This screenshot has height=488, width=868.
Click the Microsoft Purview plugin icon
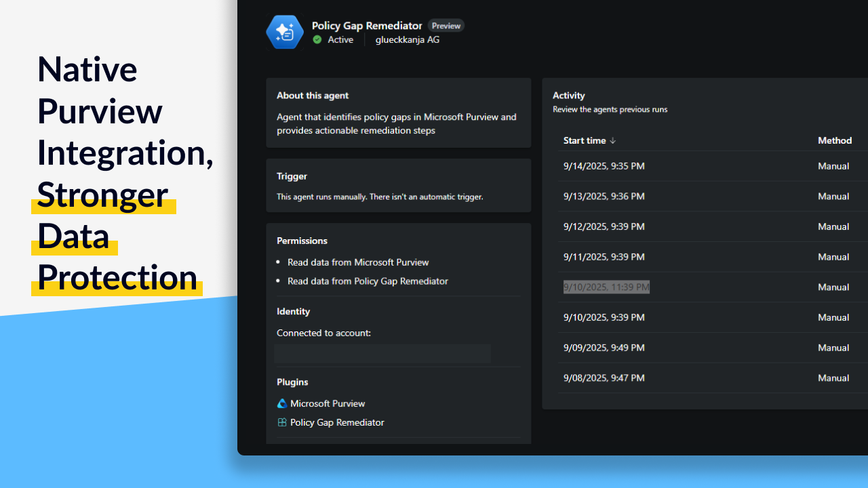pos(282,403)
